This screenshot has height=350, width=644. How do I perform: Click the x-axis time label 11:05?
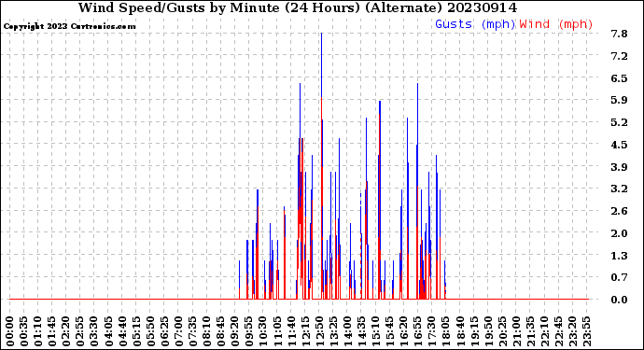pos(277,331)
